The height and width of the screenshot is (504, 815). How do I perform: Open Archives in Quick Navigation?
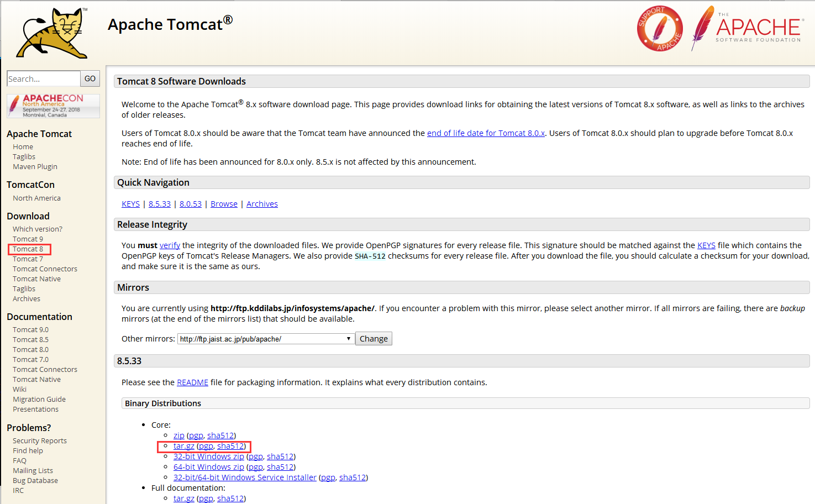coord(262,204)
